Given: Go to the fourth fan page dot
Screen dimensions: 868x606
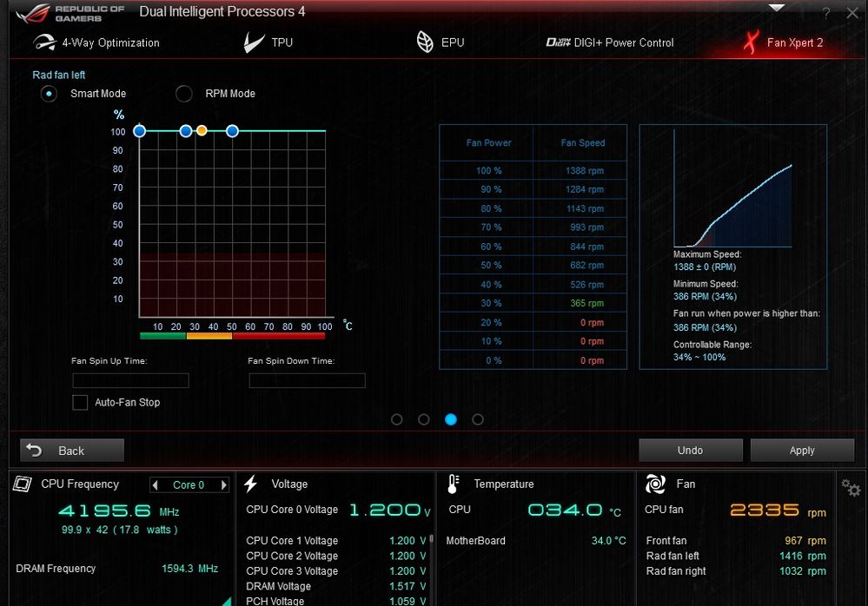Looking at the screenshot, I should pos(478,419).
